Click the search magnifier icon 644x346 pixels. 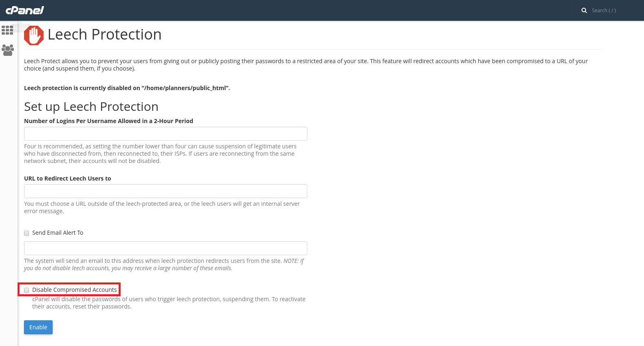584,11
